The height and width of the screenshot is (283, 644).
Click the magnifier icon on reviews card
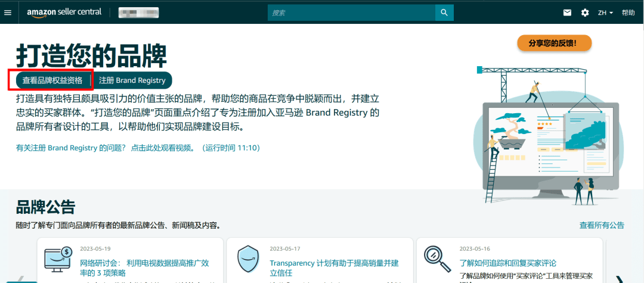click(x=437, y=257)
